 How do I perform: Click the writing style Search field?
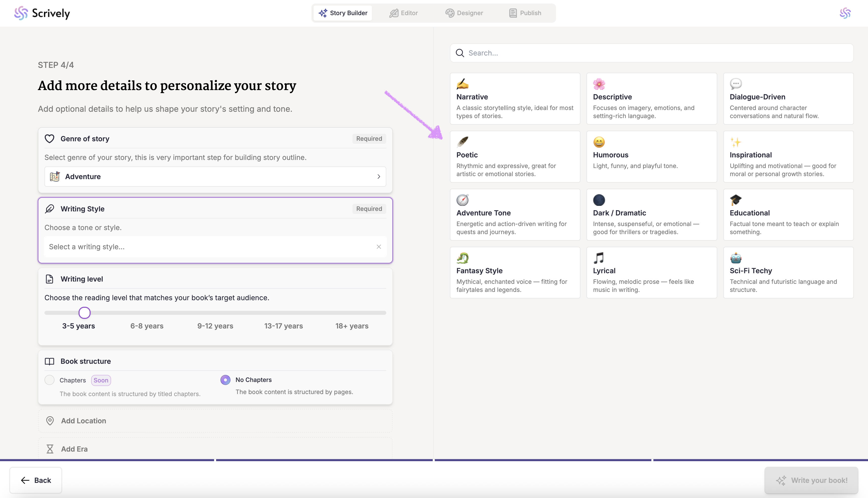[x=651, y=53]
